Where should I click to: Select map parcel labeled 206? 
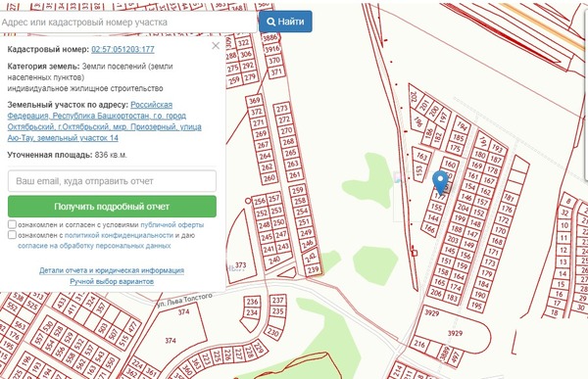click(436, 293)
